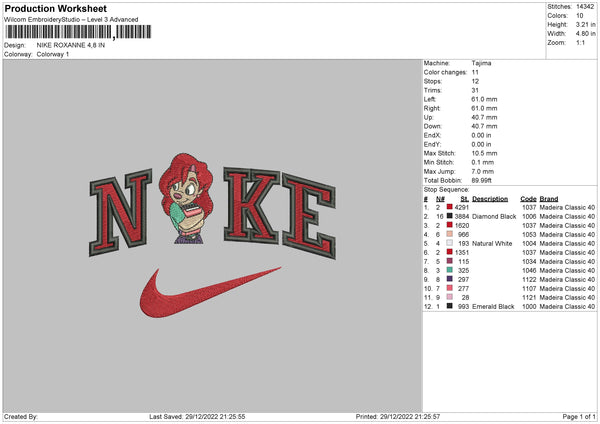Click the Roxanne character in the design
This screenshot has width=600, height=424.
[186, 198]
